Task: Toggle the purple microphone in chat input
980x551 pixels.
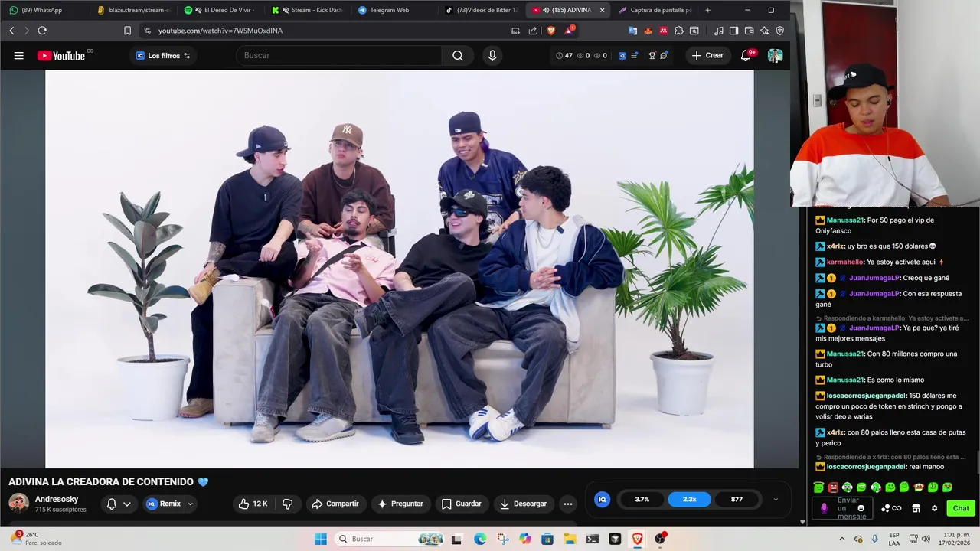Action: click(x=824, y=508)
